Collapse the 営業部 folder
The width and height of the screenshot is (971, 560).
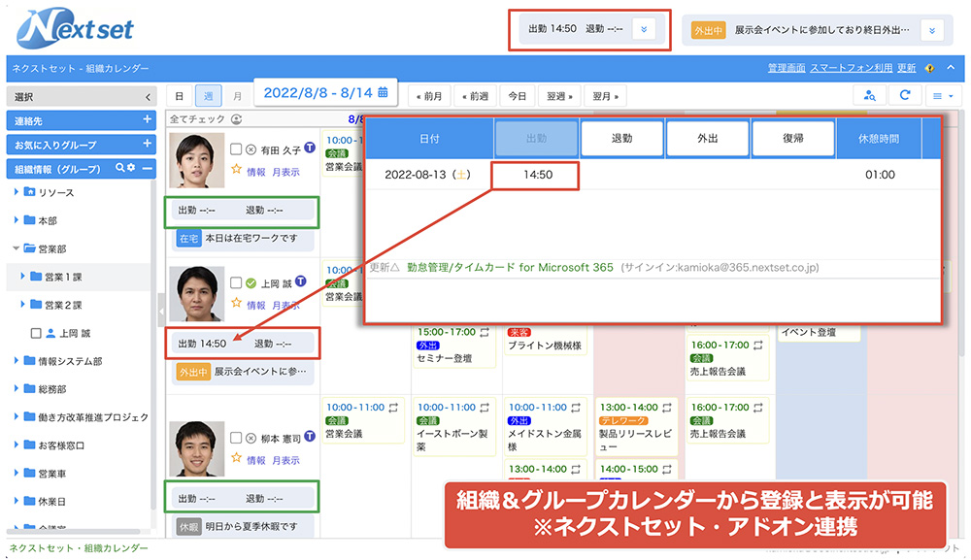[17, 248]
